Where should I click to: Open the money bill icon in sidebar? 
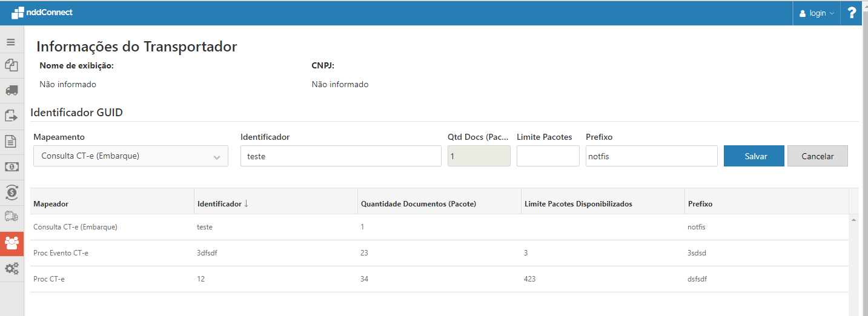(11, 166)
